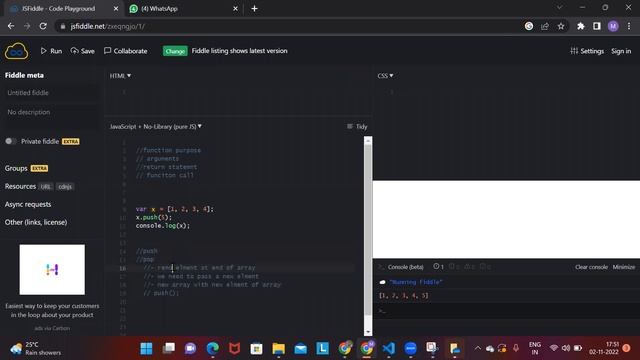Screen dimensions: 640x360
Task: Switch the ENG IN input language
Action: click(x=535, y=348)
